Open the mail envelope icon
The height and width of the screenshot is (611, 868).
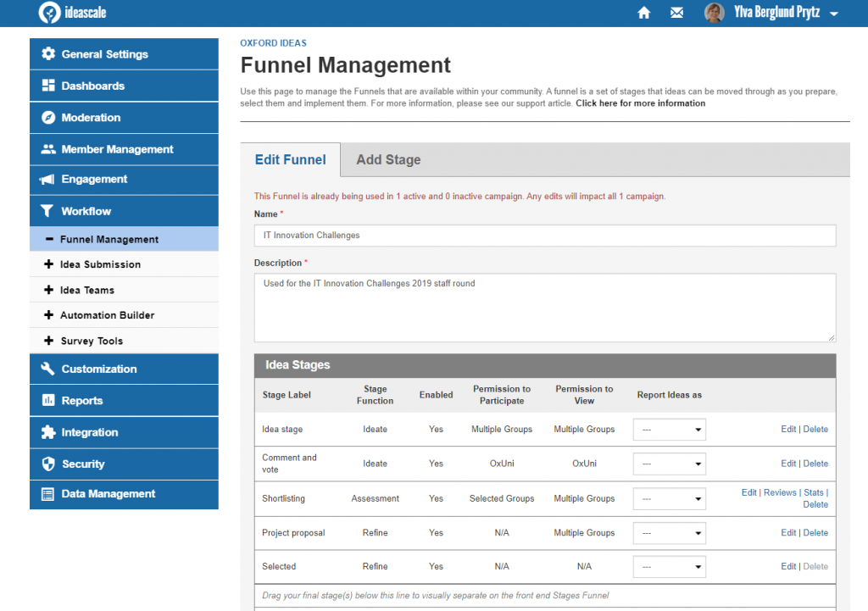(x=676, y=13)
